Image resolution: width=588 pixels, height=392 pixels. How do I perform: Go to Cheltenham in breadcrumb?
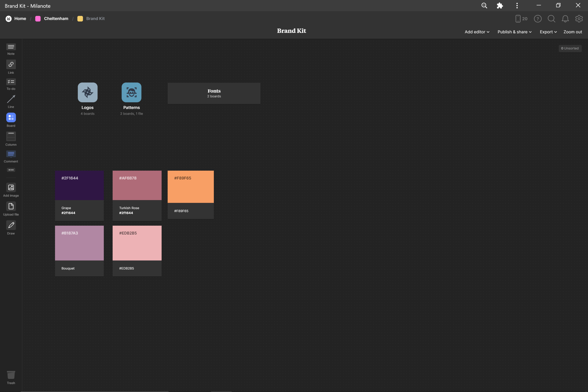click(56, 19)
